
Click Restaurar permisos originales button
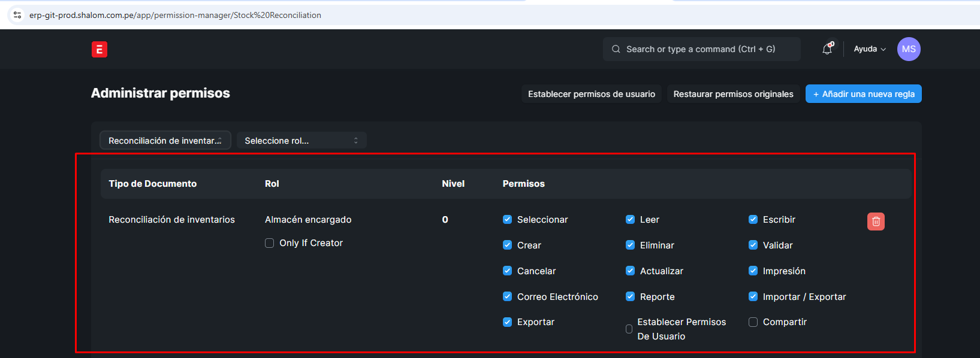coord(733,94)
